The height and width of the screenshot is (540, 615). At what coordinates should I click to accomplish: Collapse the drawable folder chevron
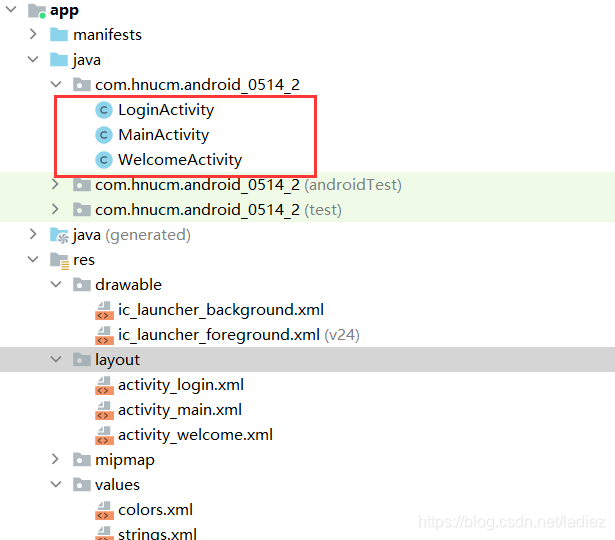(x=56, y=284)
